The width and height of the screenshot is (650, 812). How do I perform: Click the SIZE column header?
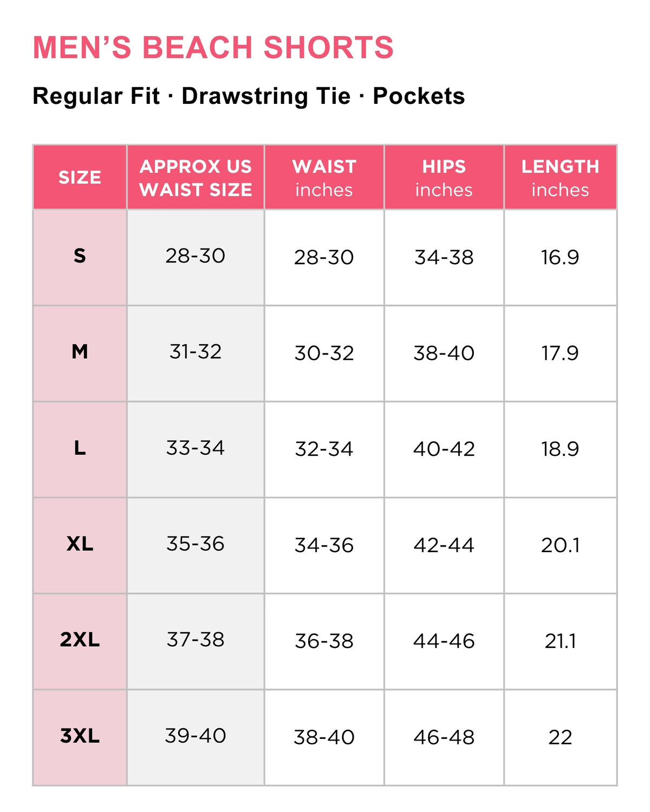coord(80,177)
